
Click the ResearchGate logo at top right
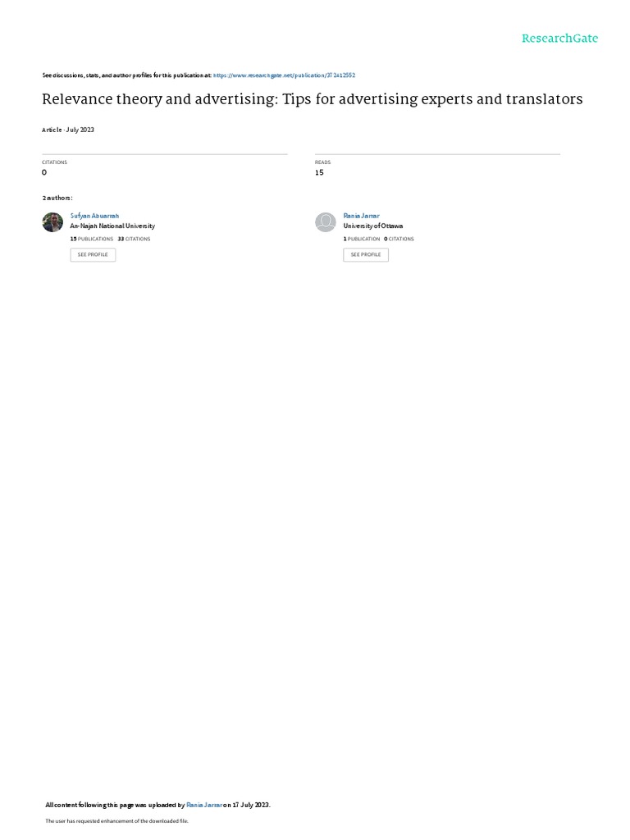point(559,39)
